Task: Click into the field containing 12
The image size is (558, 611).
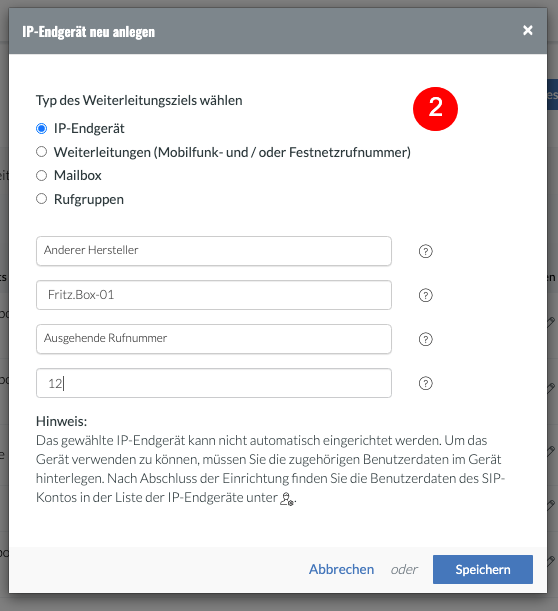Action: pyautogui.click(x=214, y=383)
